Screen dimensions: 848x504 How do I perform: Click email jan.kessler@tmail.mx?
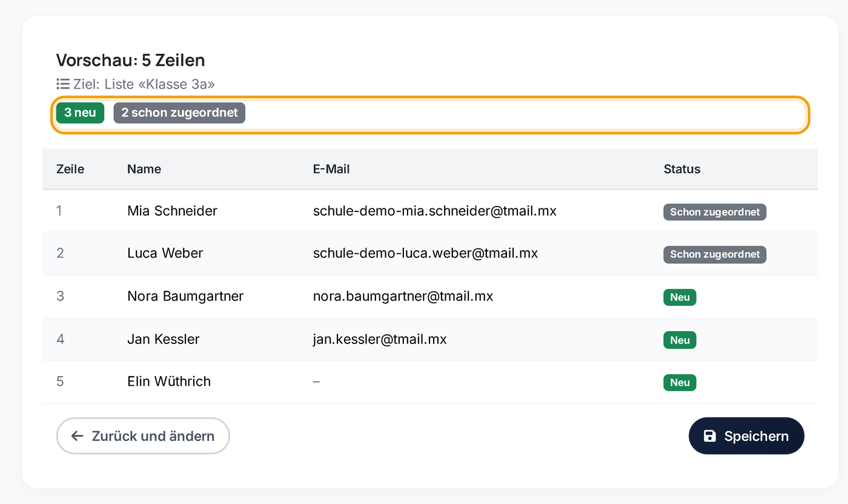(x=380, y=339)
